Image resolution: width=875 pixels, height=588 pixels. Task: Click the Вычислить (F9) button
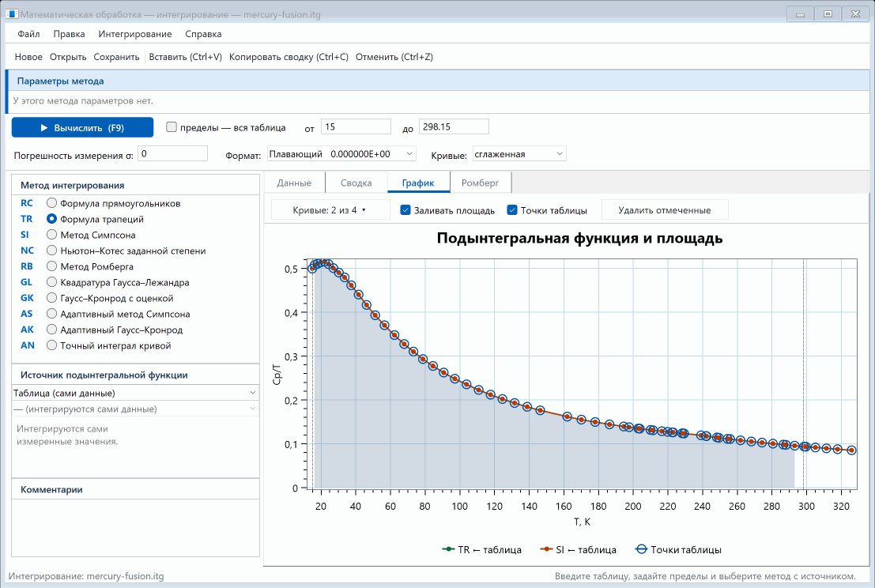(82, 127)
